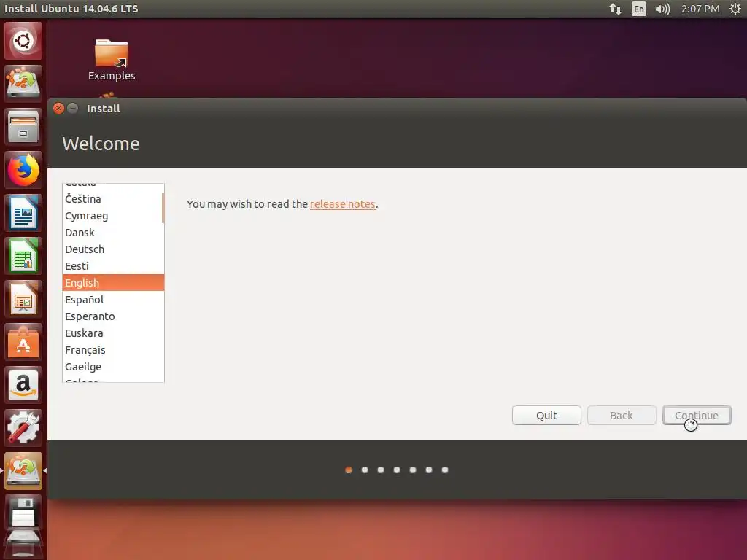Select Eesti in language list
The width and height of the screenshot is (747, 560).
tap(112, 265)
